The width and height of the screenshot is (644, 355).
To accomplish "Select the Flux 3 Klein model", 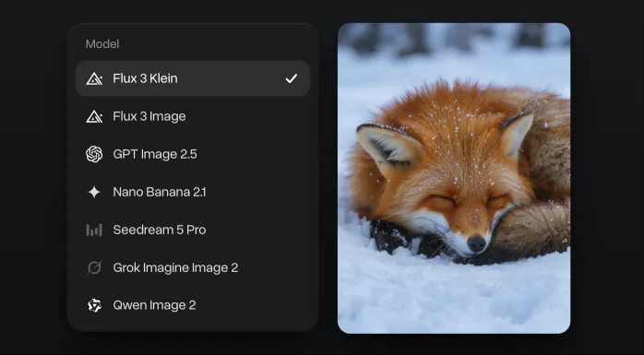I will tap(193, 78).
